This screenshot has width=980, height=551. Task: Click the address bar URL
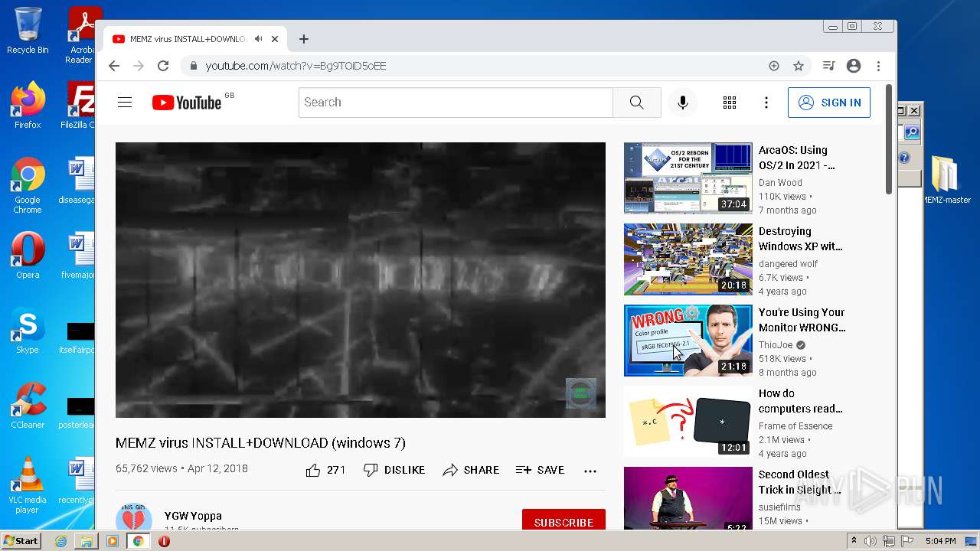[x=296, y=66]
